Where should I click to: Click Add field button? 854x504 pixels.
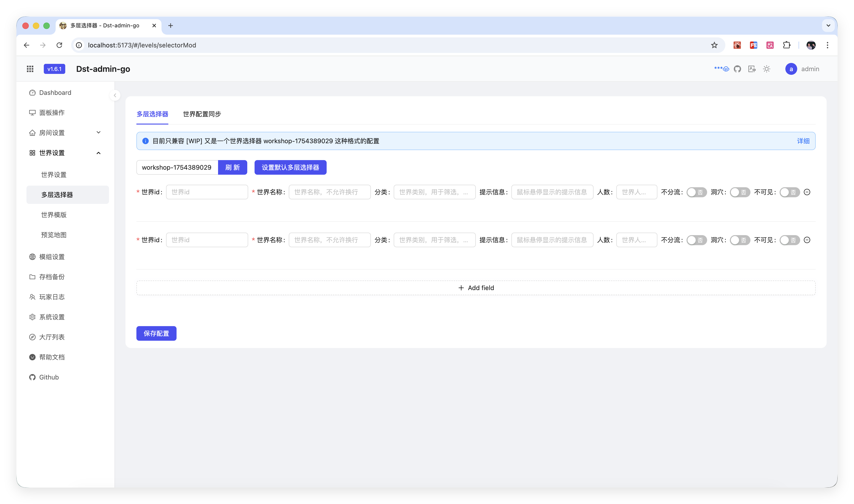[476, 288]
